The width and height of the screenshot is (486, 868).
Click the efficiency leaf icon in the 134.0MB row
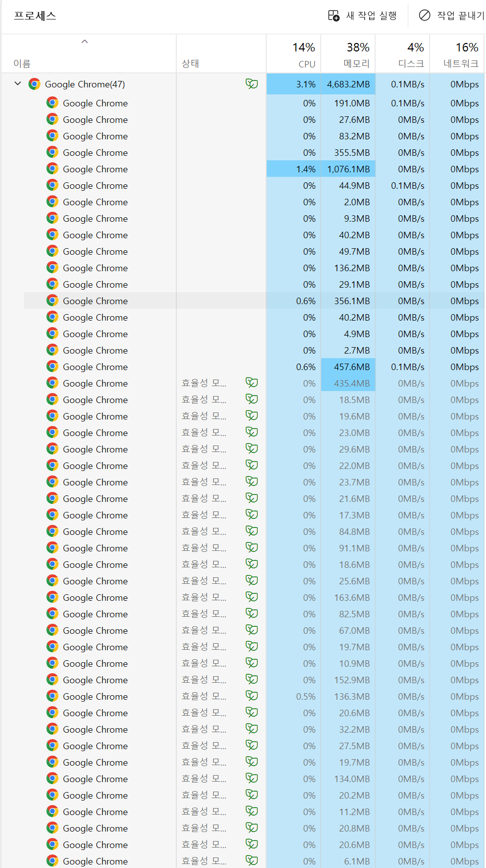[x=252, y=779]
